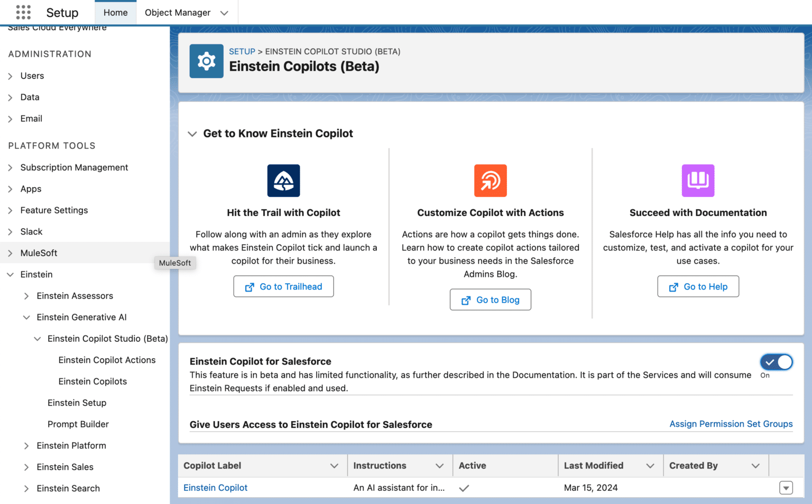The image size is (812, 504).
Task: Switch to the Home tab
Action: (115, 12)
